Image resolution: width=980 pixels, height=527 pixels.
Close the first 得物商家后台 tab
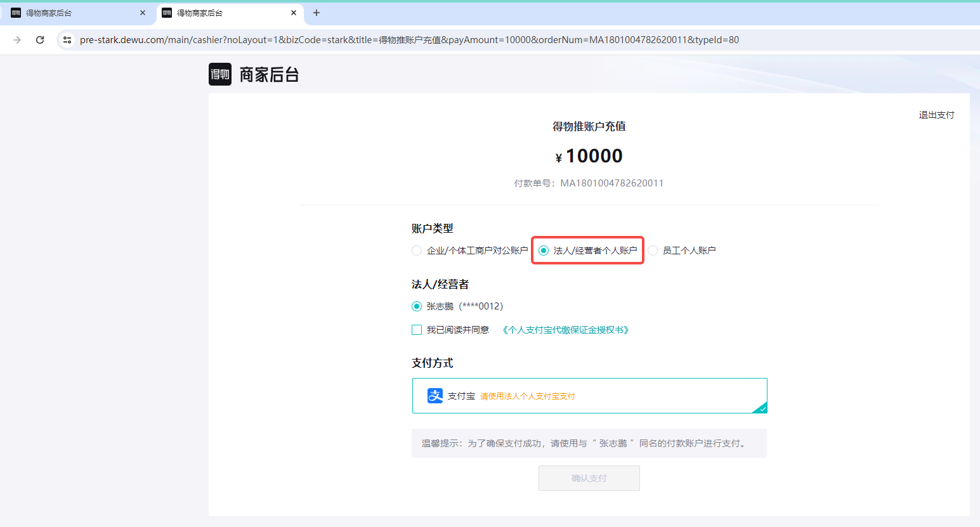tap(143, 13)
